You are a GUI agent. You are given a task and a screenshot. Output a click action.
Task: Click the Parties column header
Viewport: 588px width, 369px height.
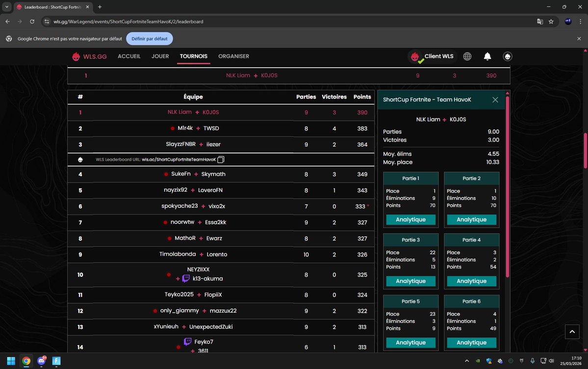click(x=306, y=97)
